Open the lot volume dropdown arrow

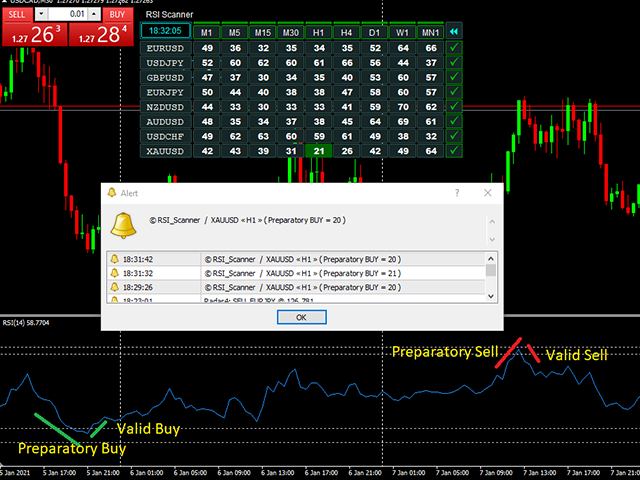(41, 16)
